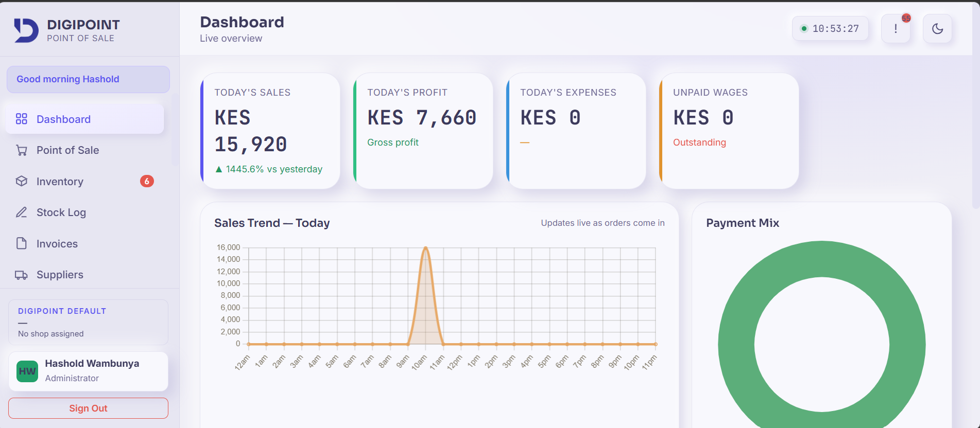Click the 'Payment Mix' heading

click(x=743, y=223)
